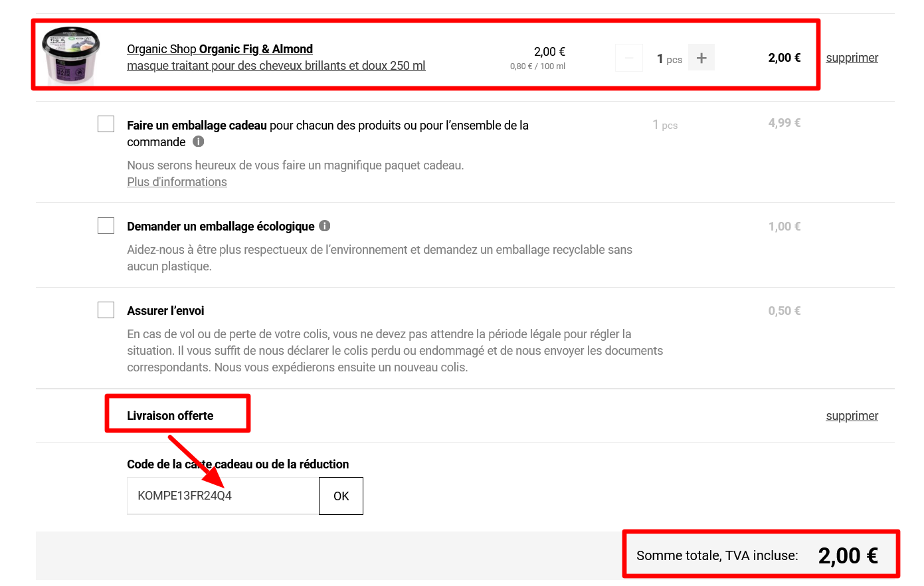The image size is (924, 586).
Task: Open the Organic Fig & Almond product link
Action: (220, 49)
